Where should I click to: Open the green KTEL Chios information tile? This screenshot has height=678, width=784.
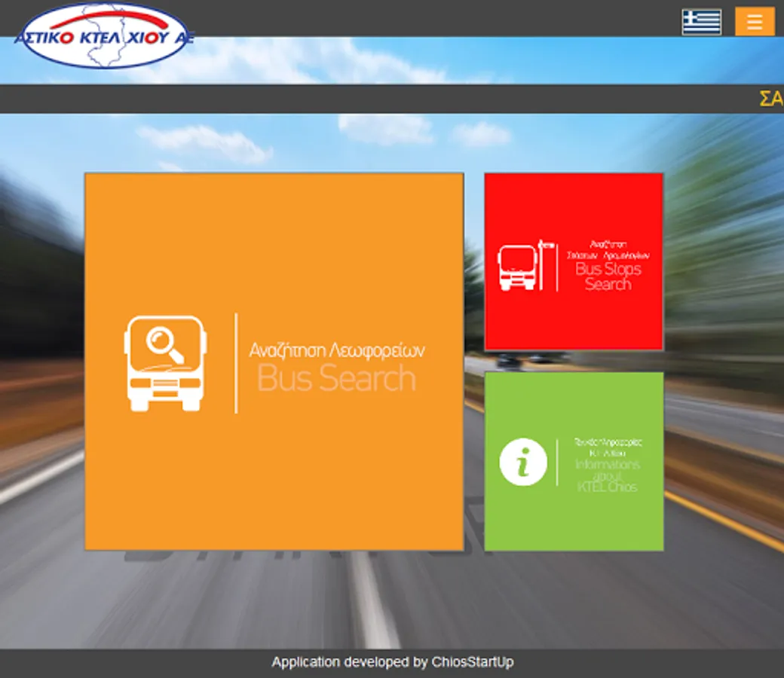tap(574, 461)
